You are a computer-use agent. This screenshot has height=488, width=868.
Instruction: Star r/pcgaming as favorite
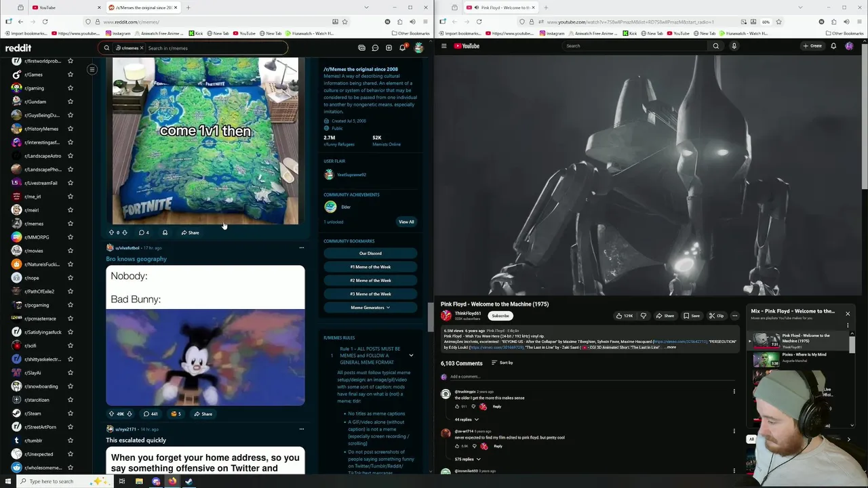(x=70, y=305)
